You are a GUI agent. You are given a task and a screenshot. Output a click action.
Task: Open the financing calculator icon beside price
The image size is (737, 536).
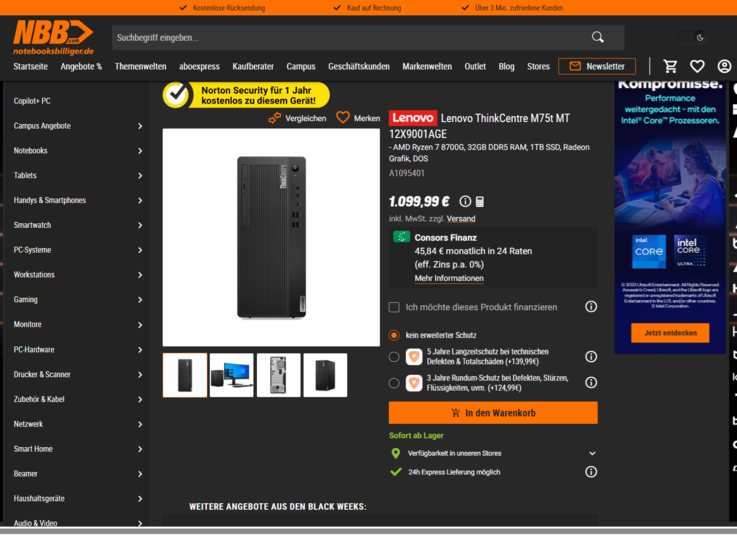coord(479,202)
